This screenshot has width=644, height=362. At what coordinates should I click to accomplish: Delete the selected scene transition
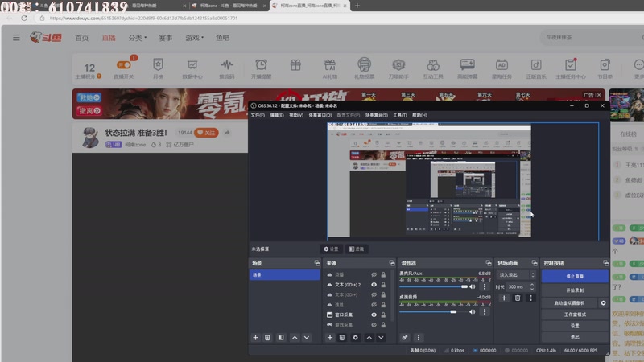point(518,298)
